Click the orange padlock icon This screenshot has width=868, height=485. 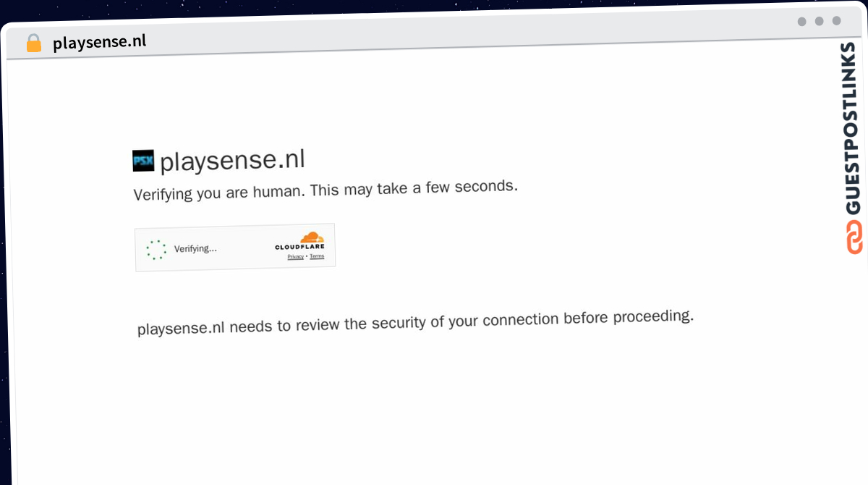click(x=34, y=43)
